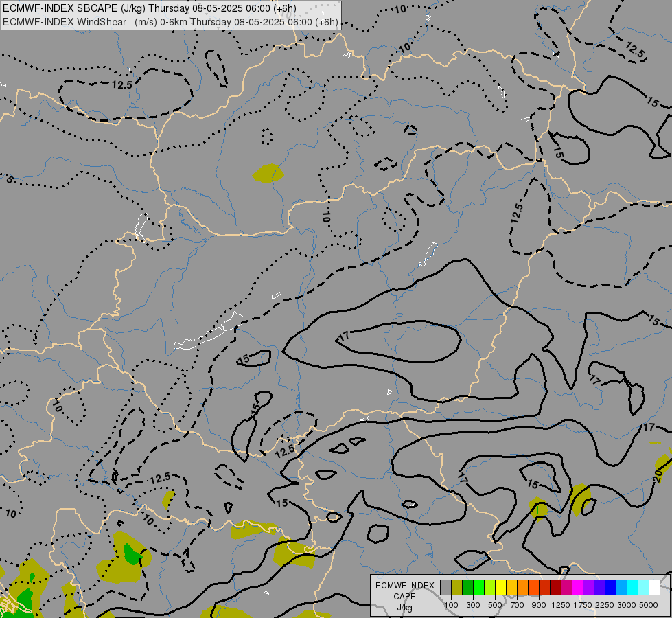Click the 20 wind shear contour label
Image resolution: width=672 pixels, height=618 pixels.
pos(658,476)
